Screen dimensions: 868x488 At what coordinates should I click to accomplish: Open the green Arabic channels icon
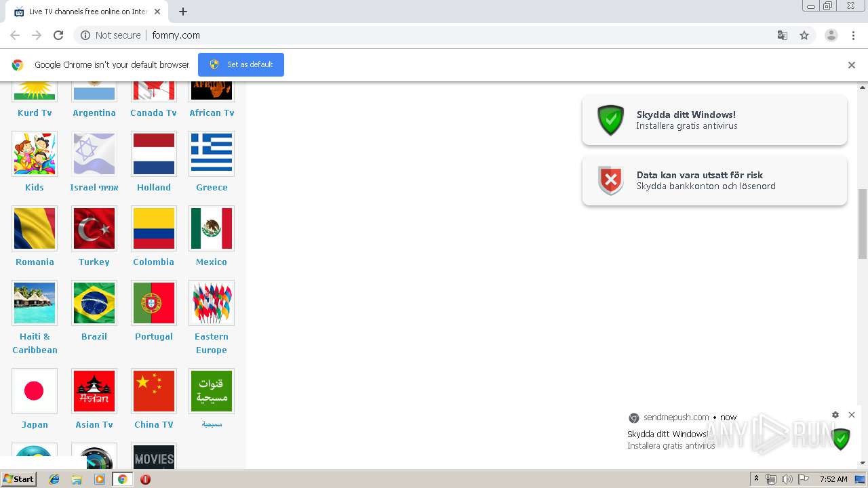tap(212, 391)
